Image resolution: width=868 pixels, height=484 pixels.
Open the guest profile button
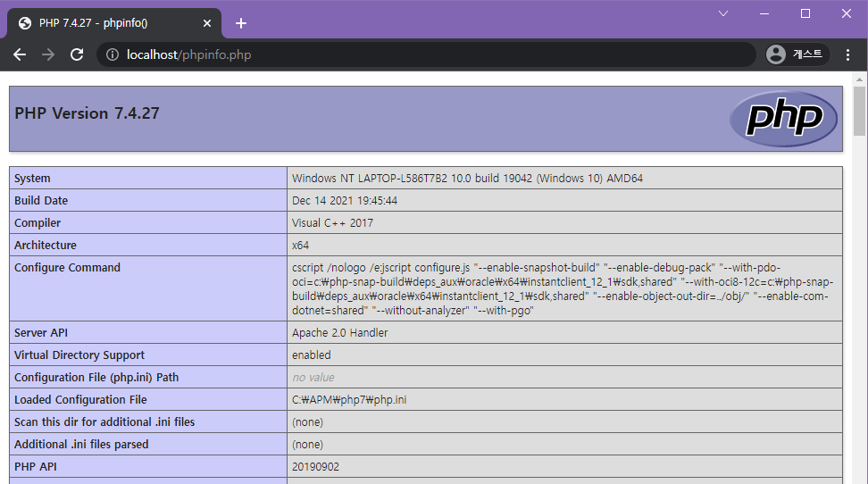pos(797,54)
